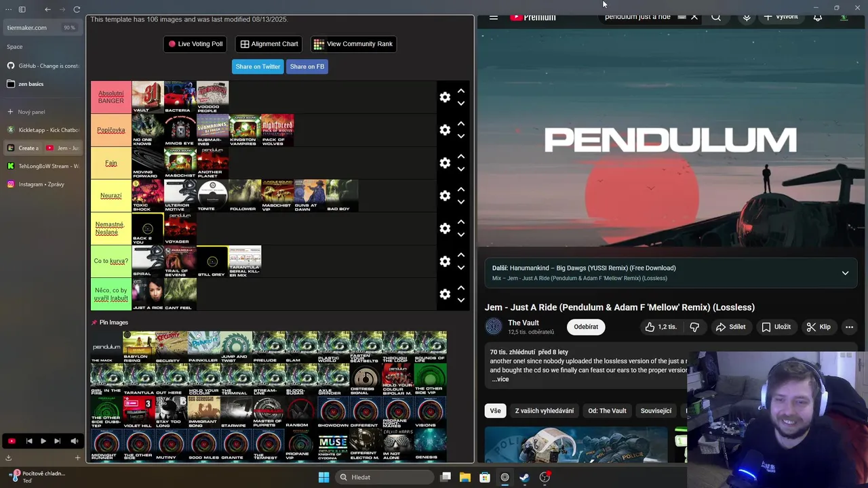This screenshot has width=868, height=488.
Task: Pick Violet Hill image from unranked pool
Action: pyautogui.click(x=139, y=412)
